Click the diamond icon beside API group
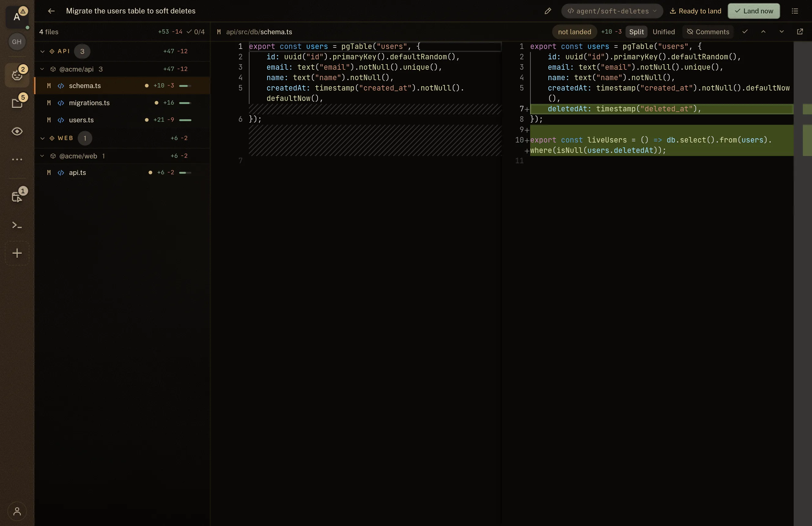The width and height of the screenshot is (812, 526). click(x=52, y=51)
